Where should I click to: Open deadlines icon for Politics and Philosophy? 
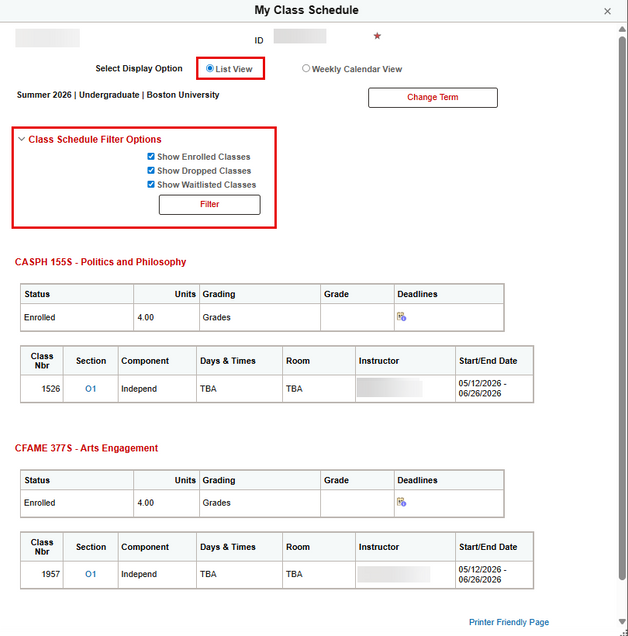[401, 317]
